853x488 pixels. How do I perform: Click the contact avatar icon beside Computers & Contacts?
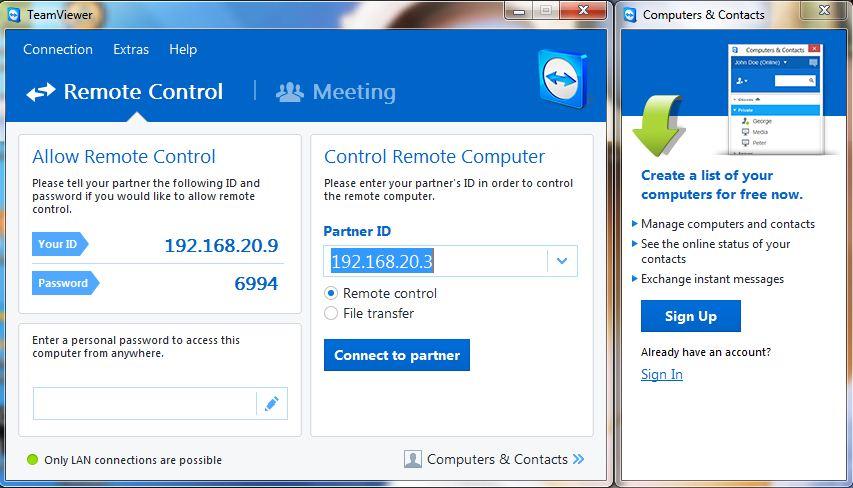(x=413, y=459)
